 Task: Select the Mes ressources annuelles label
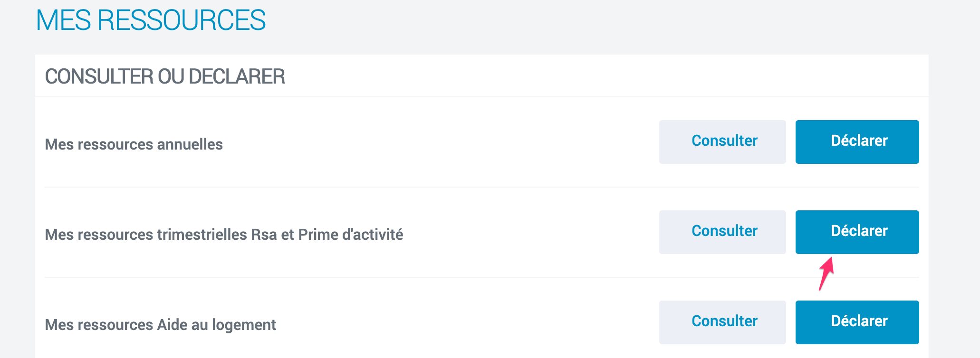click(x=134, y=144)
